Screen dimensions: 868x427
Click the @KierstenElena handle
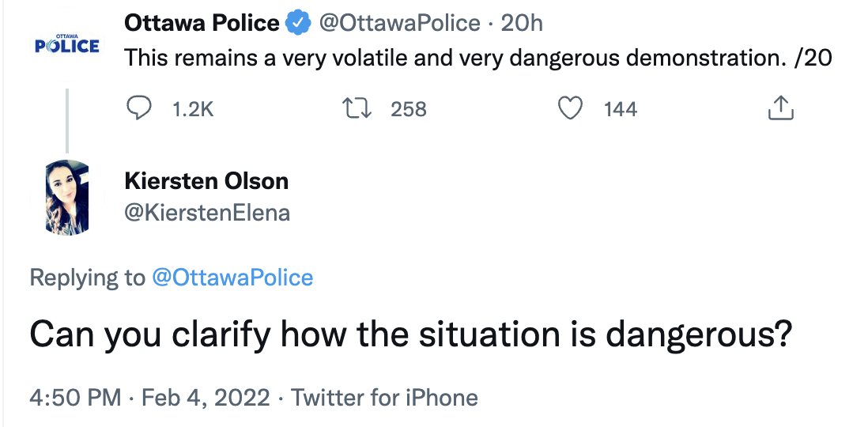tap(207, 213)
